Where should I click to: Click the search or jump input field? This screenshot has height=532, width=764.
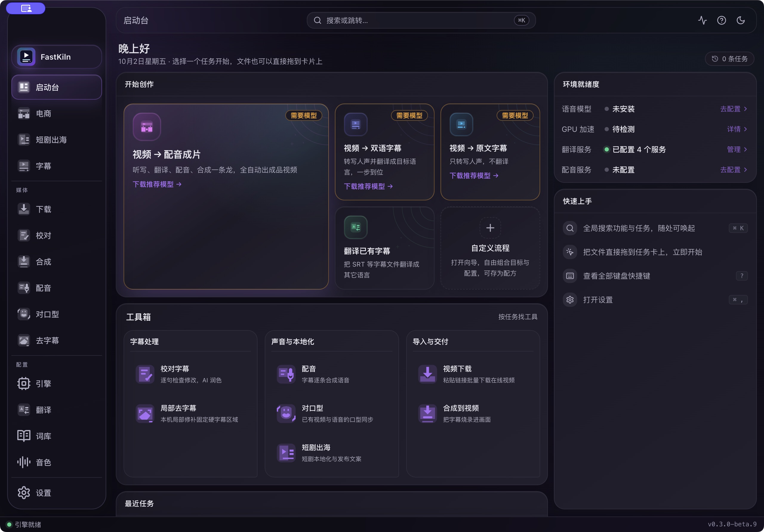coord(421,20)
